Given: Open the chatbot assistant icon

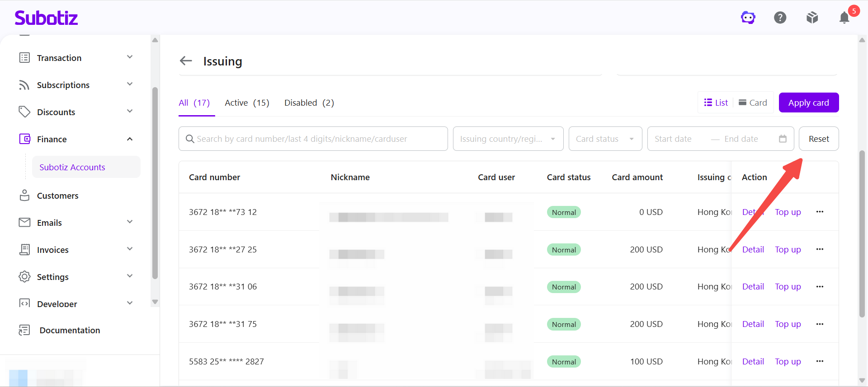Looking at the screenshot, I should pyautogui.click(x=748, y=18).
